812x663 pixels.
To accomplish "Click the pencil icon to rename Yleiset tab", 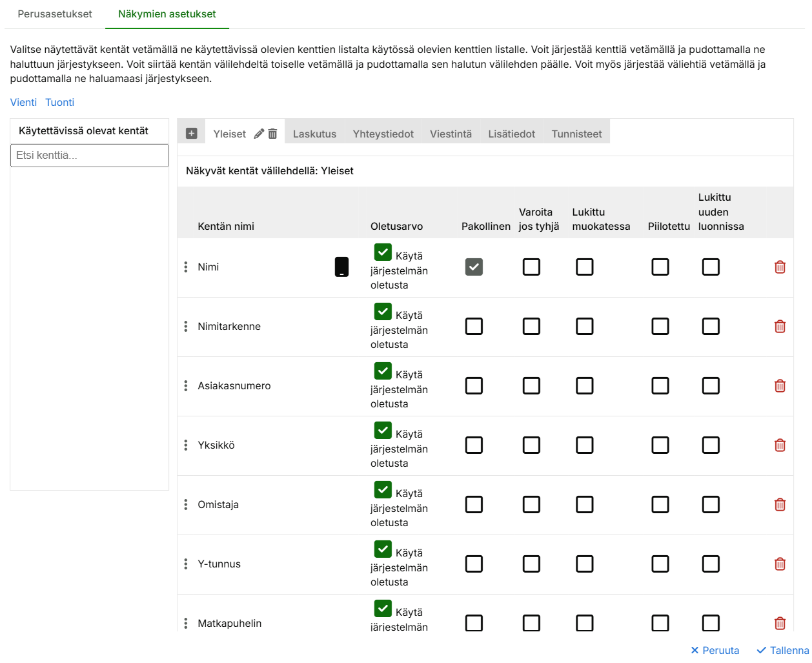I will [x=259, y=134].
